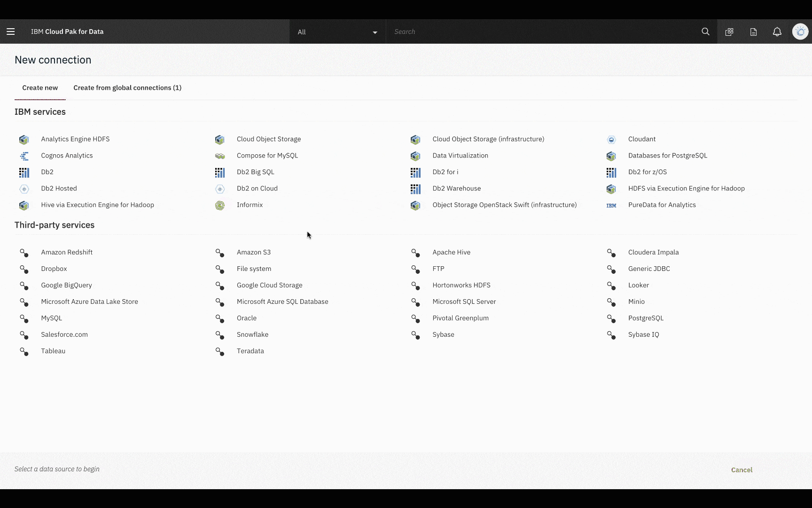This screenshot has width=812, height=508.
Task: Click the Amazon Redshift connector icon
Action: click(24, 253)
